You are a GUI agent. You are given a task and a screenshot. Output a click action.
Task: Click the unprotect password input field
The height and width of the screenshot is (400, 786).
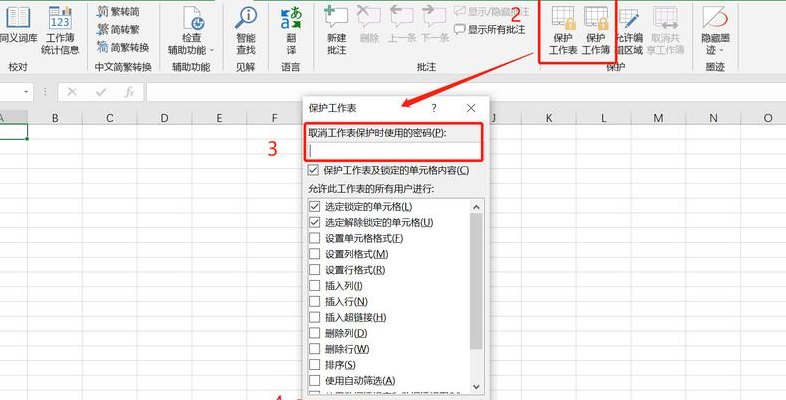(394, 150)
